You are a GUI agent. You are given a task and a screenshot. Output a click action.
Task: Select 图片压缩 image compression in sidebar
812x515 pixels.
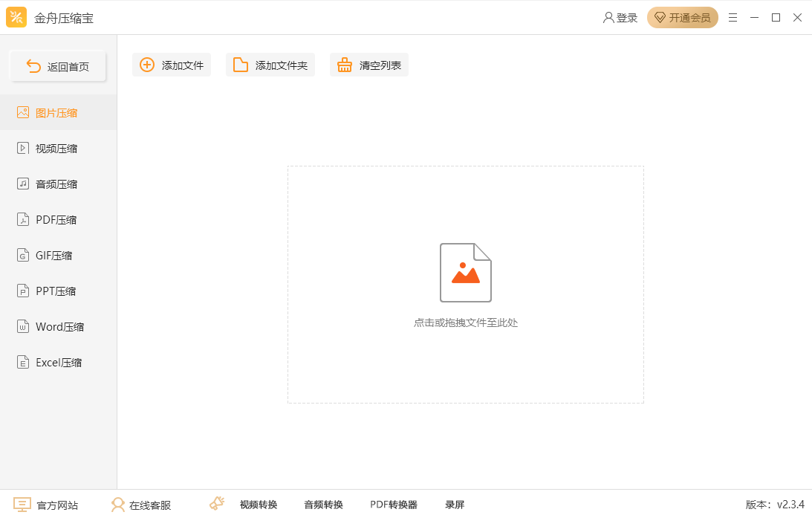click(x=56, y=113)
